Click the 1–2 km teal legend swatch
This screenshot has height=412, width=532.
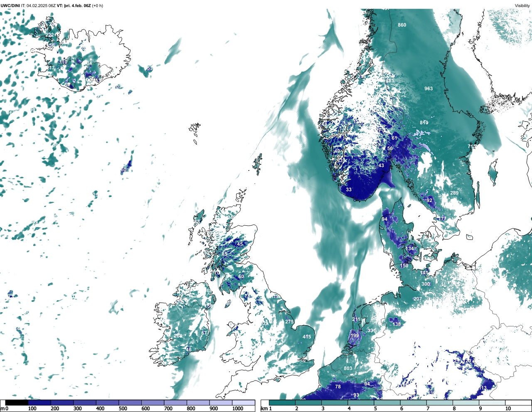282,402
